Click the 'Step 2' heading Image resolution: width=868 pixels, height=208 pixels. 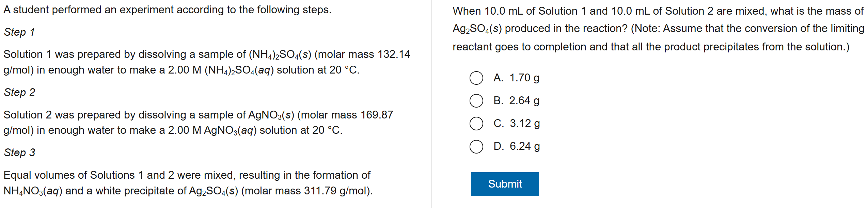19,92
